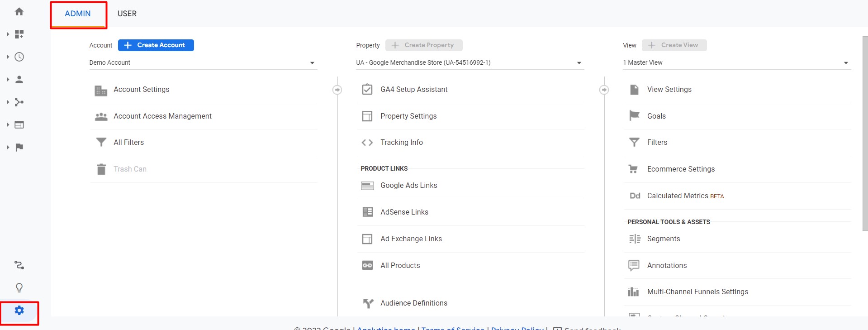Screen dimensions: 868x330
Task: Click the All Products link icon
Action: [x=367, y=266]
